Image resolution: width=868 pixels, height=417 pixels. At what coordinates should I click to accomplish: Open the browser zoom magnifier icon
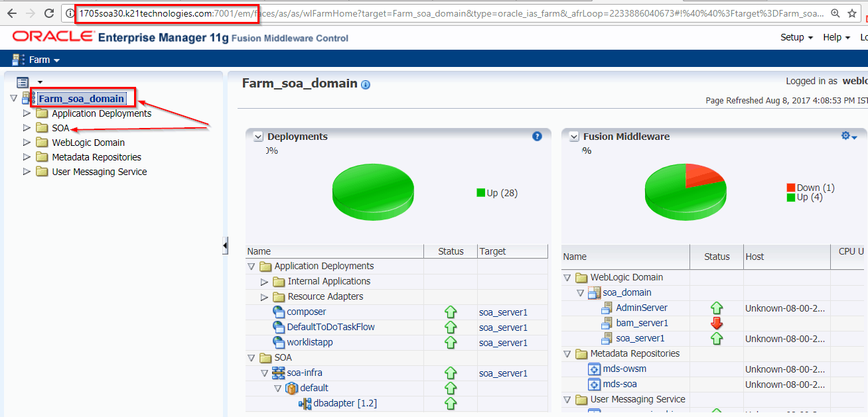pyautogui.click(x=834, y=13)
